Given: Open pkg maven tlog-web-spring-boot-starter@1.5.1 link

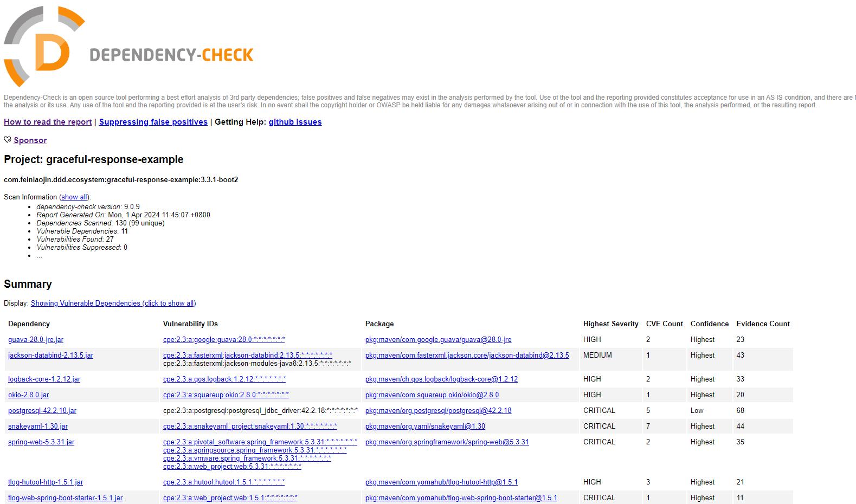Looking at the screenshot, I should tap(461, 498).
